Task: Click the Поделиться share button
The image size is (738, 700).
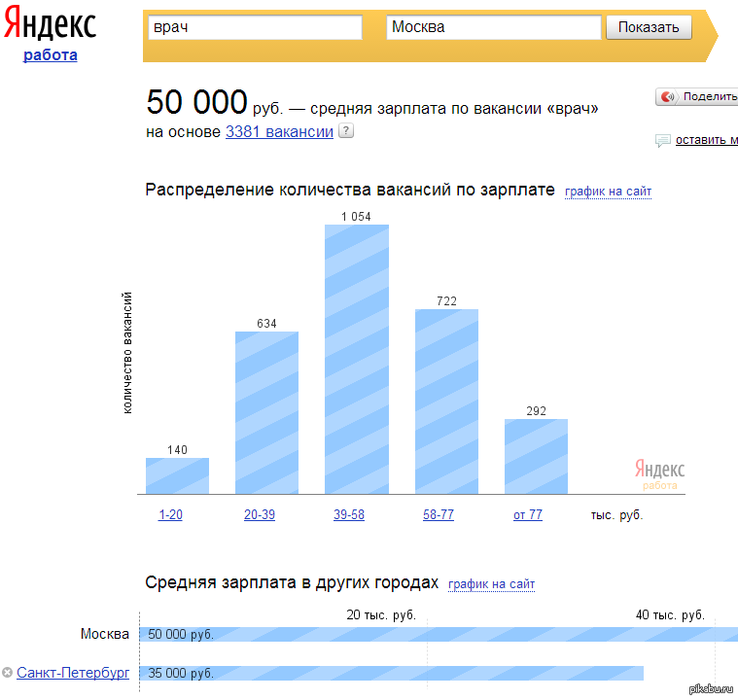Action: 697,97
